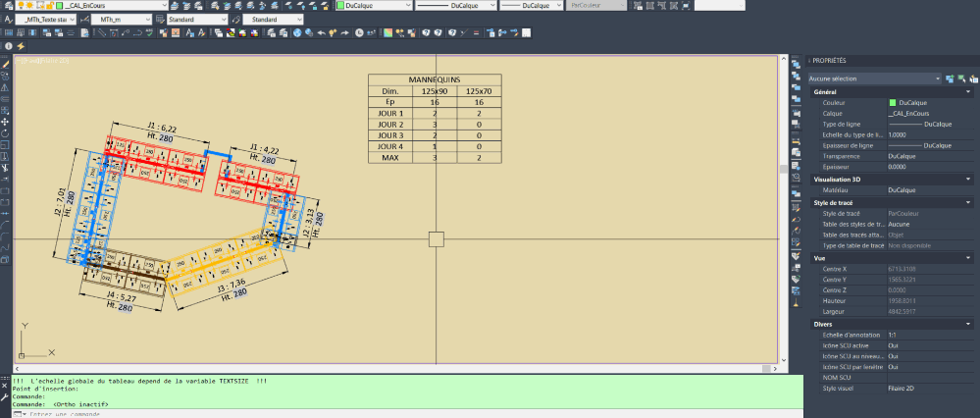Open the MTh_m dimension style dropdown
This screenshot has width=980, height=418.
pos(122,20)
